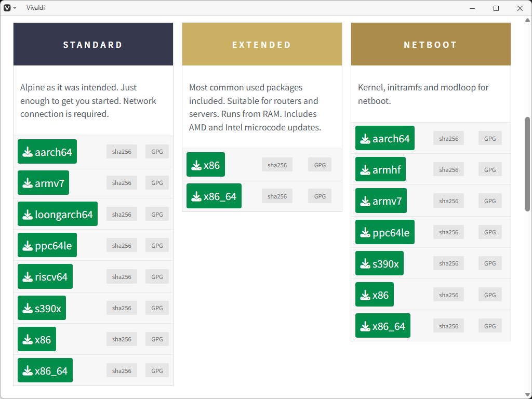Screen dimensions: 532x399
Task: Download Standard s390x image
Action: pos(42,308)
